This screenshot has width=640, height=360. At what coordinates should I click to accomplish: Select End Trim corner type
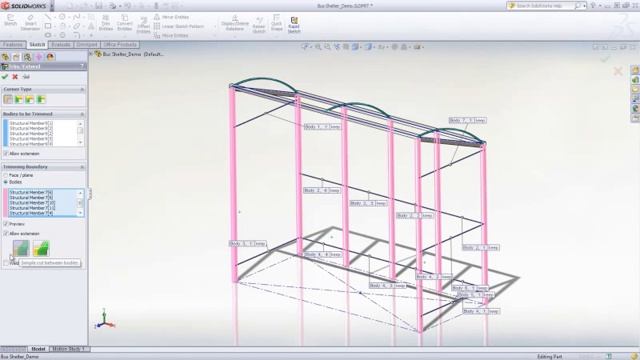[x=8, y=99]
